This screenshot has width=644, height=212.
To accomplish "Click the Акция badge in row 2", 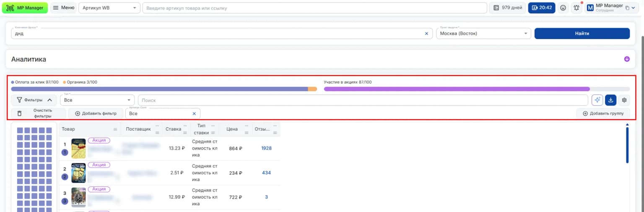I will tap(99, 165).
